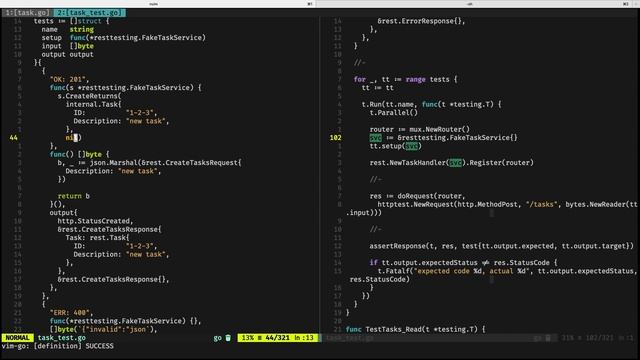Viewport: 640px width, 360px height.
Task: Click the 's.CreateReturns(' call
Action: pyautogui.click(x=89, y=96)
